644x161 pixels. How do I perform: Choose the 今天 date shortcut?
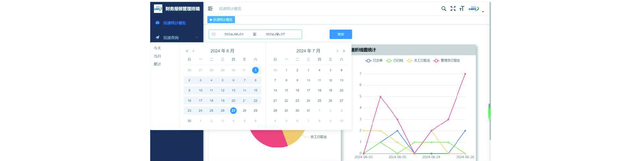click(157, 48)
